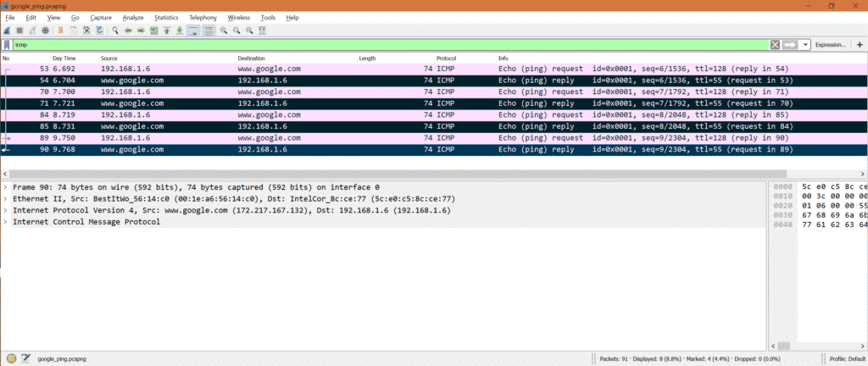Expand the Frame 90 details row
The width and height of the screenshot is (868, 366).
coord(6,186)
